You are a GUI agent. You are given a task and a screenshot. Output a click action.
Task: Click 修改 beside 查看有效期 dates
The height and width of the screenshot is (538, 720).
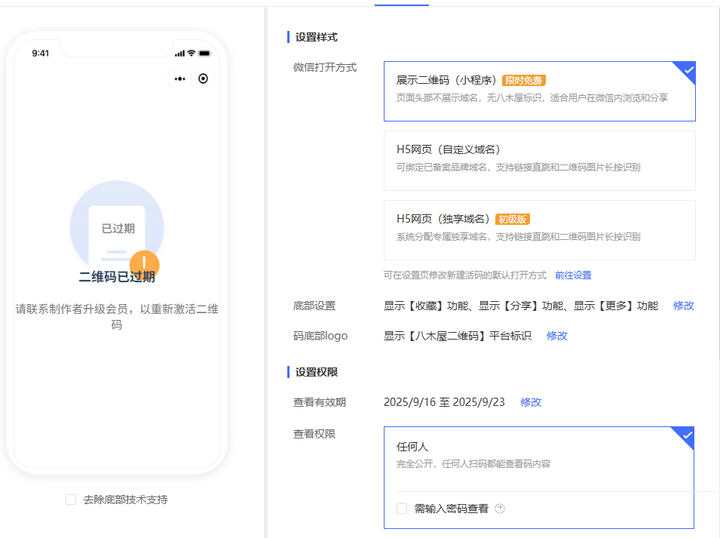point(530,403)
